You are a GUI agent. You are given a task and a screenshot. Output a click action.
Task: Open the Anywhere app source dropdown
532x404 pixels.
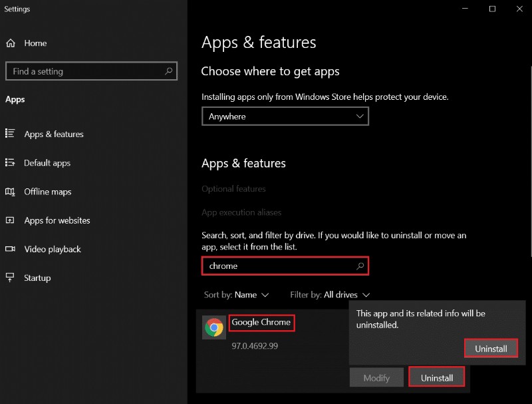pos(285,116)
